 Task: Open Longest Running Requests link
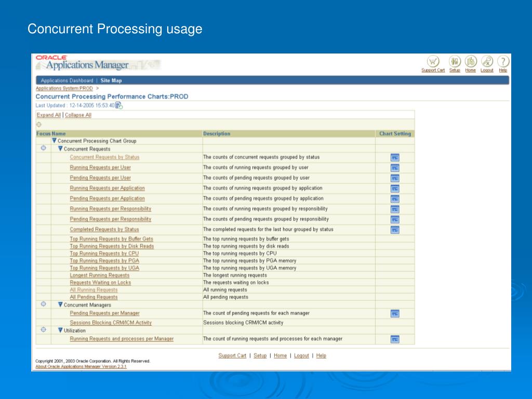click(x=100, y=275)
